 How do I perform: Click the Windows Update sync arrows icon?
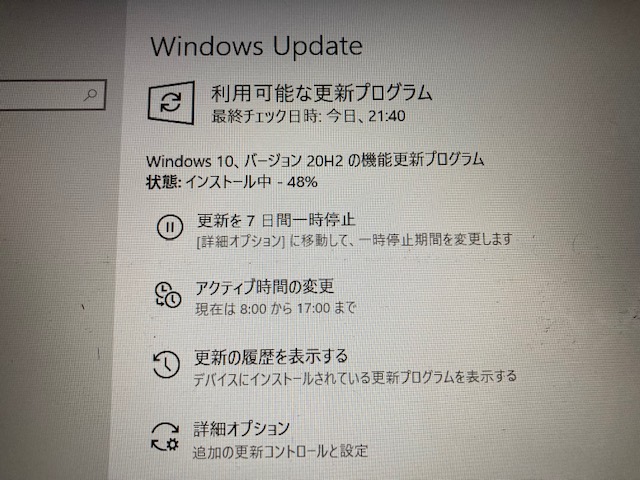point(171,102)
